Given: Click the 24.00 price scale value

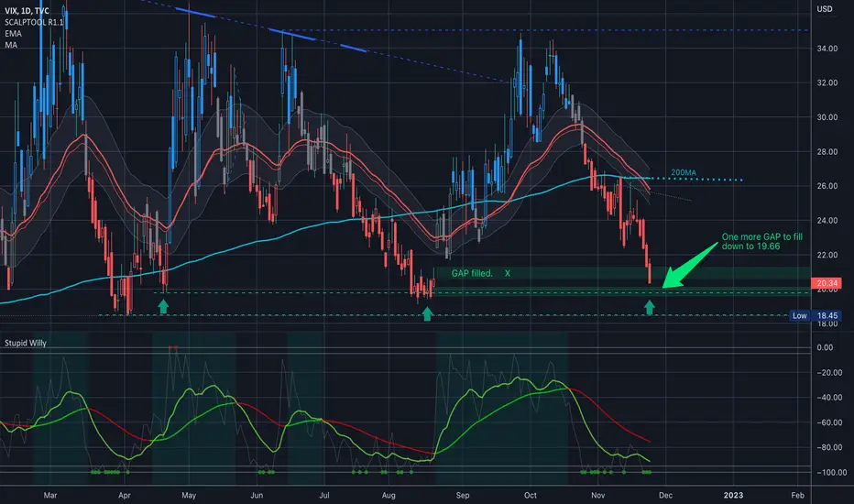Looking at the screenshot, I should tap(827, 221).
